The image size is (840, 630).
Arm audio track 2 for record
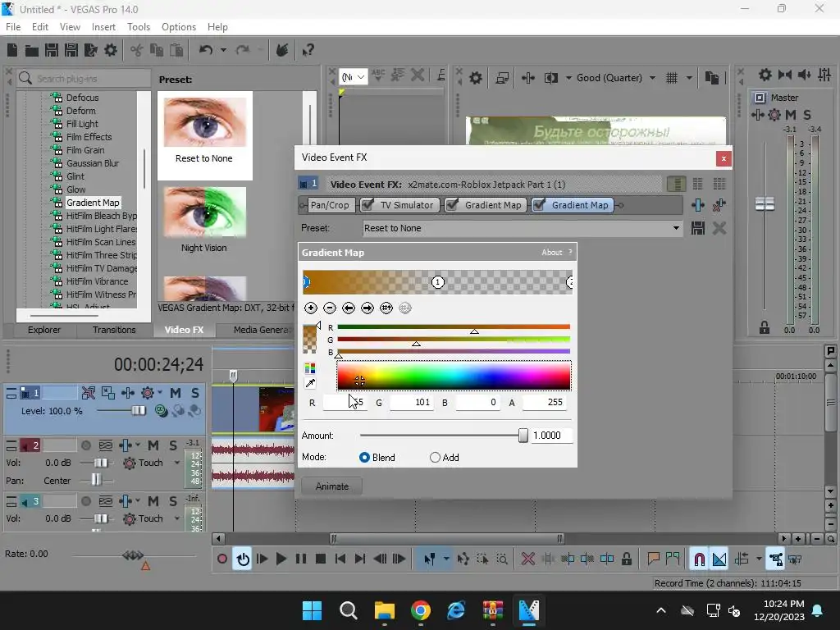pyautogui.click(x=85, y=445)
